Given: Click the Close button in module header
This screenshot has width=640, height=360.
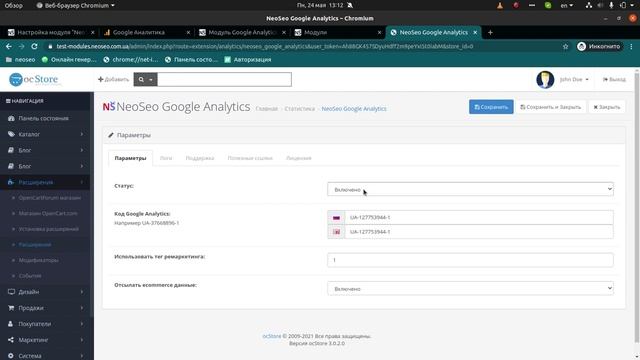Looking at the screenshot, I should [607, 107].
